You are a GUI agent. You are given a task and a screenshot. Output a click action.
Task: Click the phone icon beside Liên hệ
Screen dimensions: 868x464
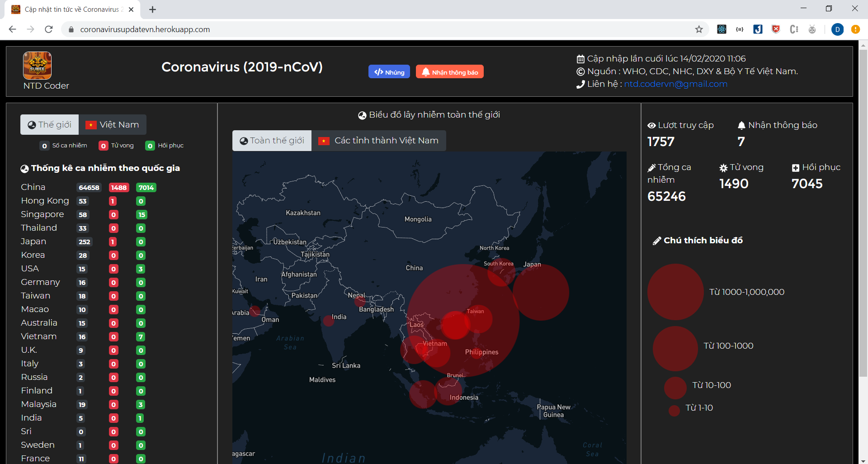click(580, 84)
